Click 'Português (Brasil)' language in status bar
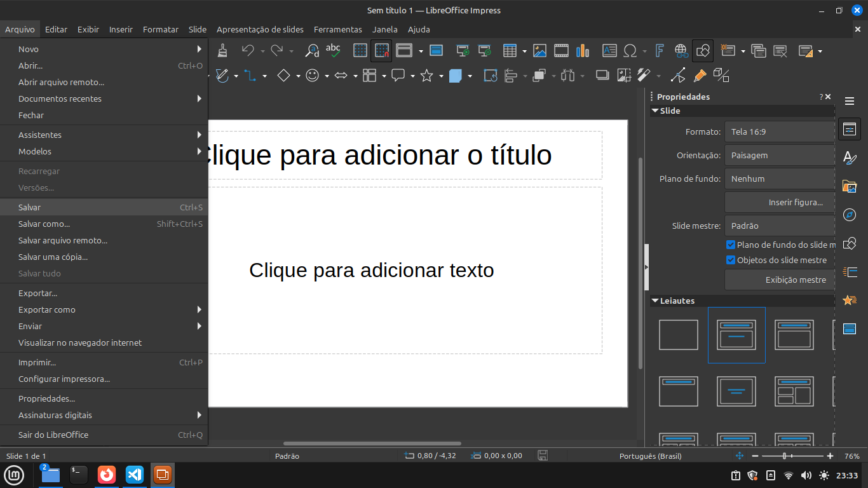Viewport: 868px width, 488px height. pos(650,456)
